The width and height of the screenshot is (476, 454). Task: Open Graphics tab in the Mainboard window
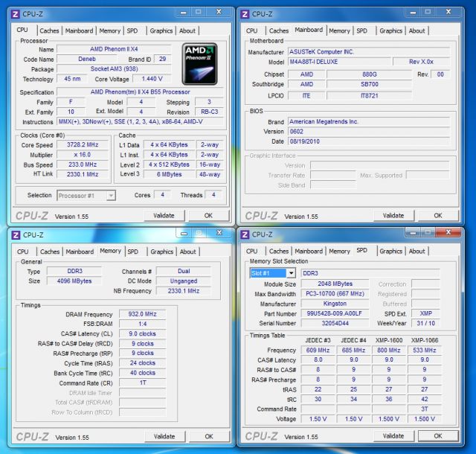(x=390, y=31)
